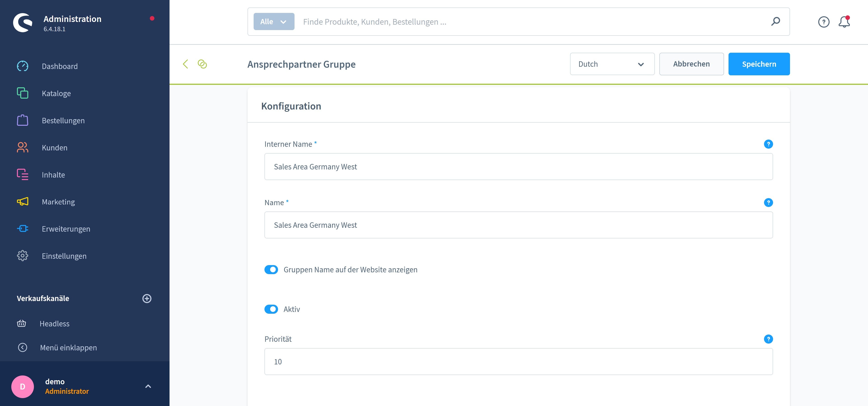Viewport: 868px width, 406px height.
Task: Open the Alle search filter dropdown
Action: tap(274, 21)
